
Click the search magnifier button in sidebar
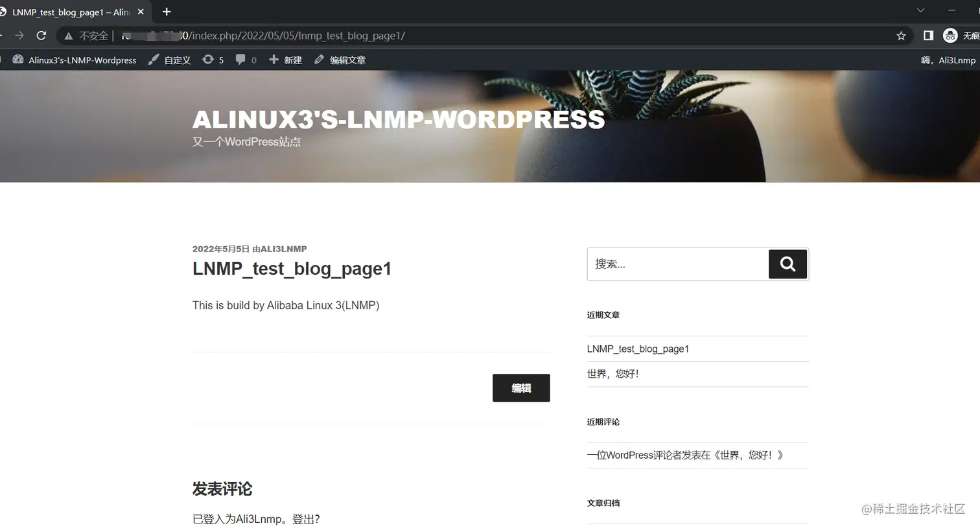[787, 264]
